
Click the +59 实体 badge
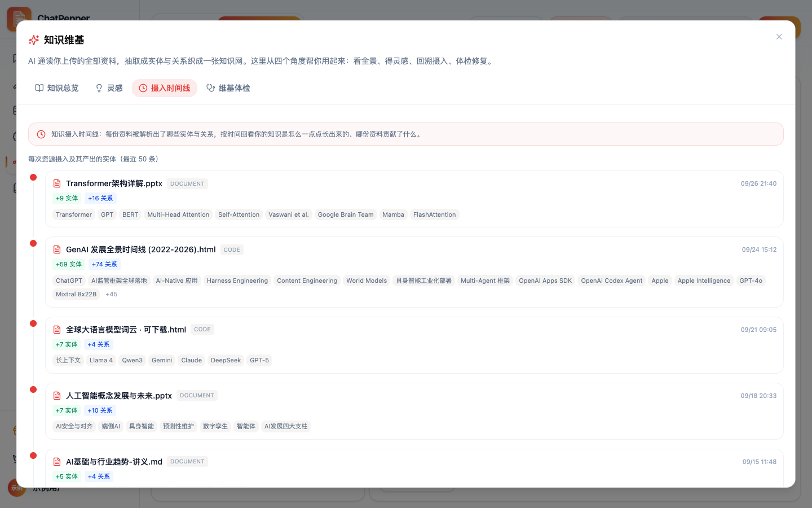click(69, 264)
